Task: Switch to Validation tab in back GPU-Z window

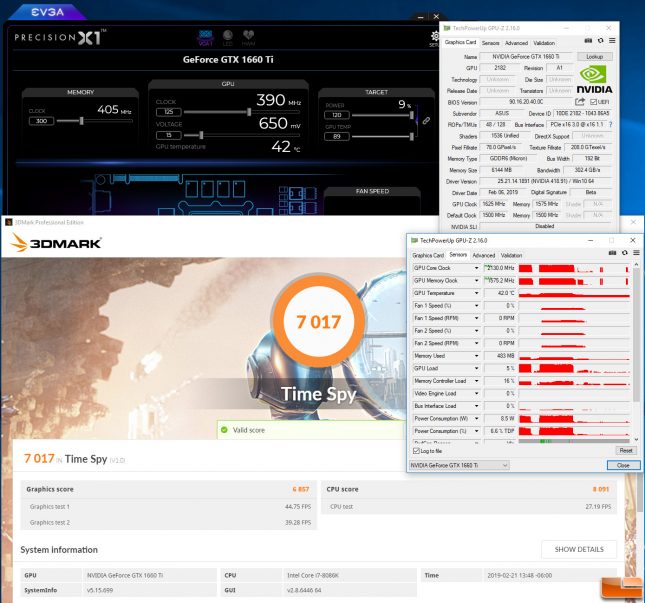Action: 544,43
